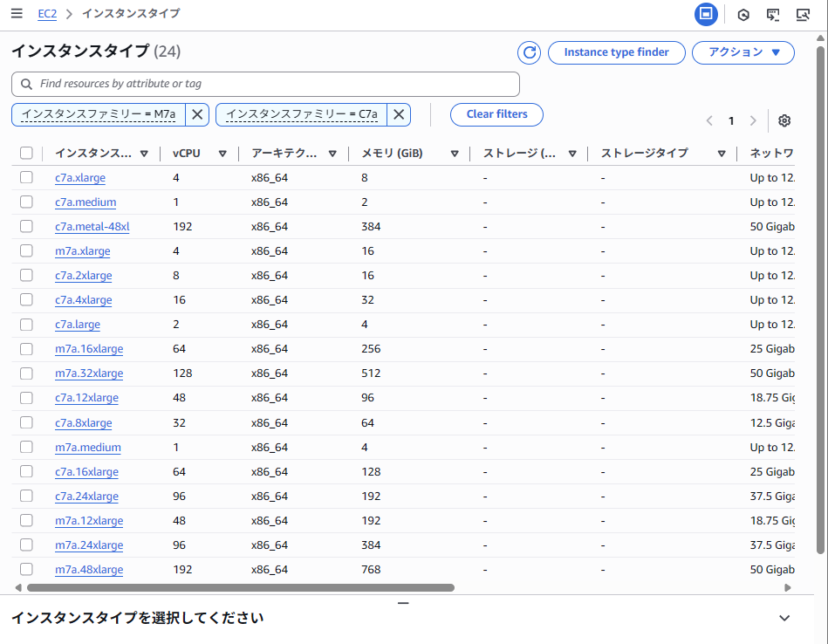Open the c7a.8xlarge instance link
The image size is (828, 644).
[84, 423]
